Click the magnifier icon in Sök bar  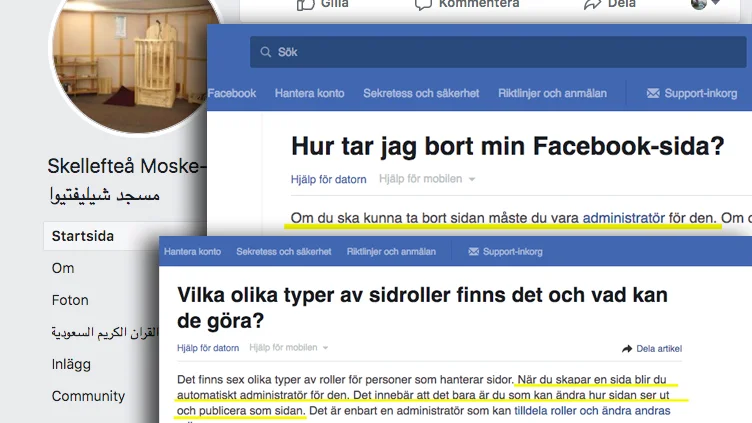click(266, 52)
